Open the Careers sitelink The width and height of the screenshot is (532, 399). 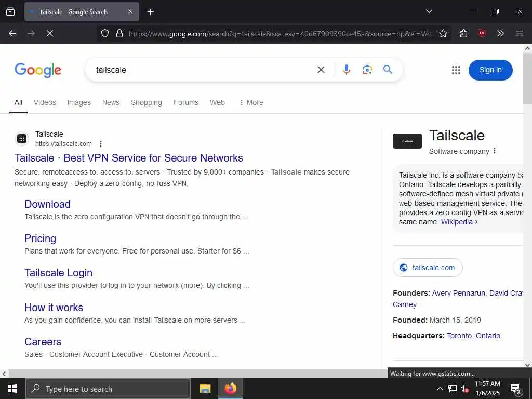pyautogui.click(x=43, y=342)
